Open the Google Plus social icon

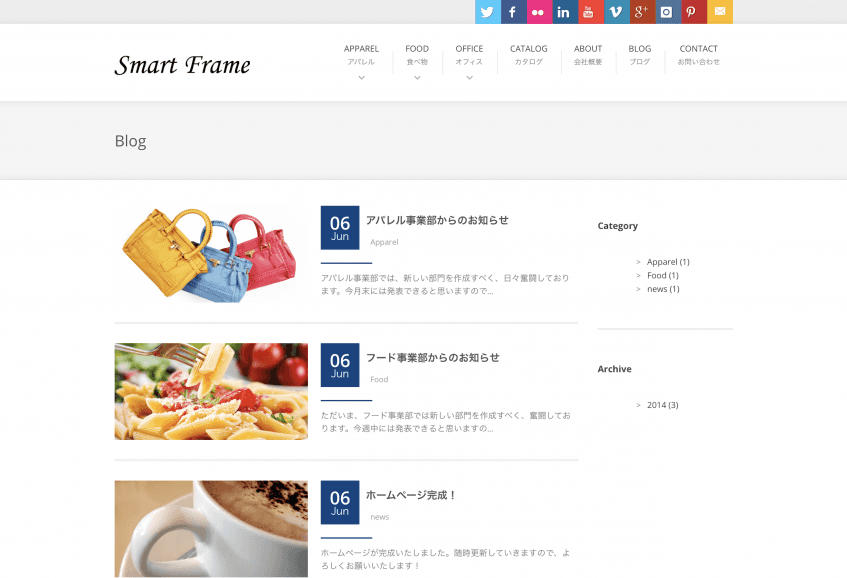click(643, 12)
